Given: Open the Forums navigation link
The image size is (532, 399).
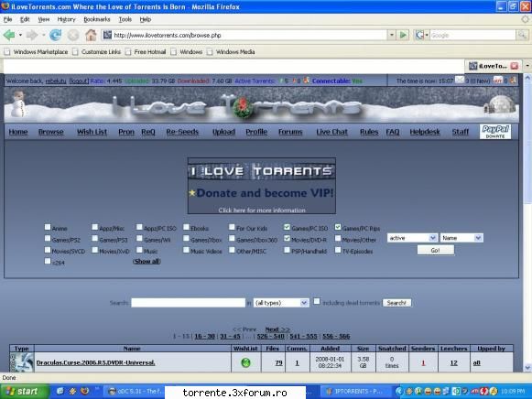Looking at the screenshot, I should (x=290, y=132).
